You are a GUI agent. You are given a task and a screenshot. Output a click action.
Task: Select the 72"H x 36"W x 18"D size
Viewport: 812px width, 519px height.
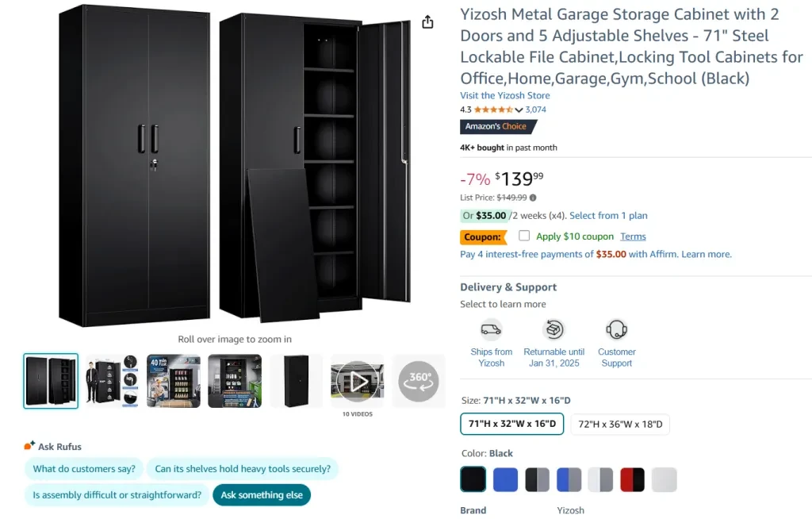tap(620, 424)
